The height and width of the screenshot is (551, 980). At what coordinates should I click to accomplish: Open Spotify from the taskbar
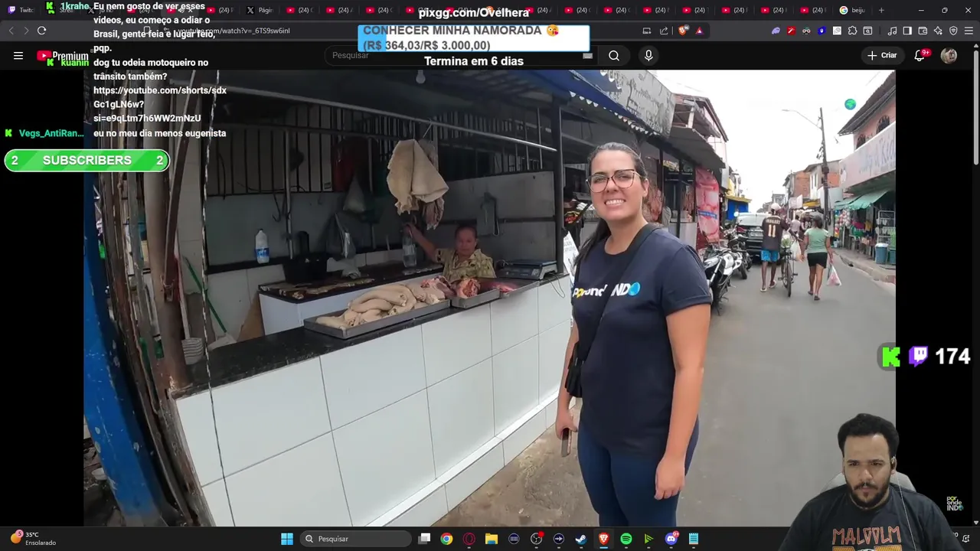(x=626, y=539)
